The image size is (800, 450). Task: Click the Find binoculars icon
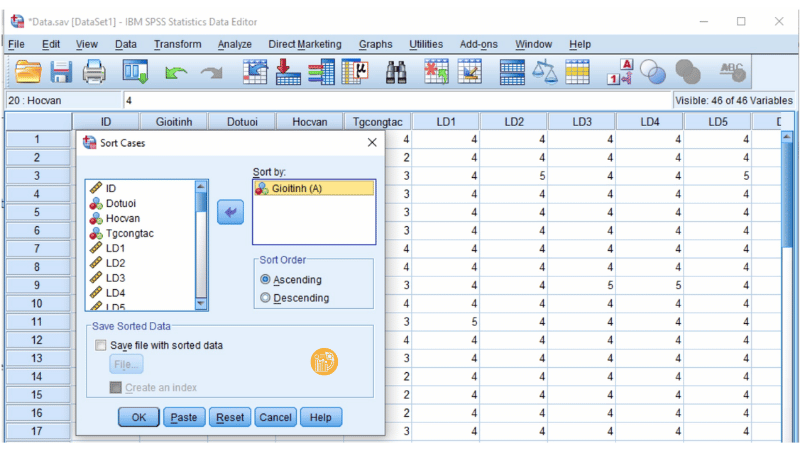(x=396, y=72)
